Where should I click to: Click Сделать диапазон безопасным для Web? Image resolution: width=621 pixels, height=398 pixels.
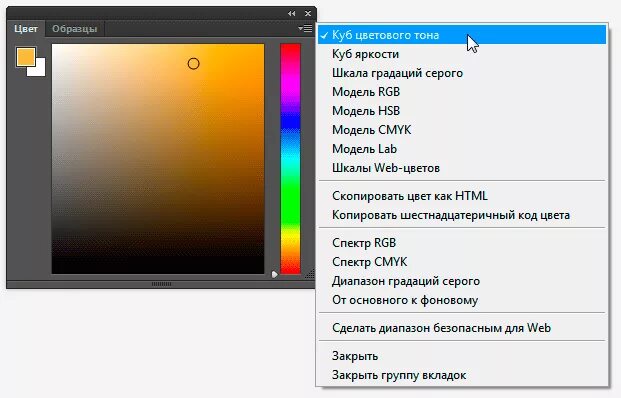pos(462,328)
